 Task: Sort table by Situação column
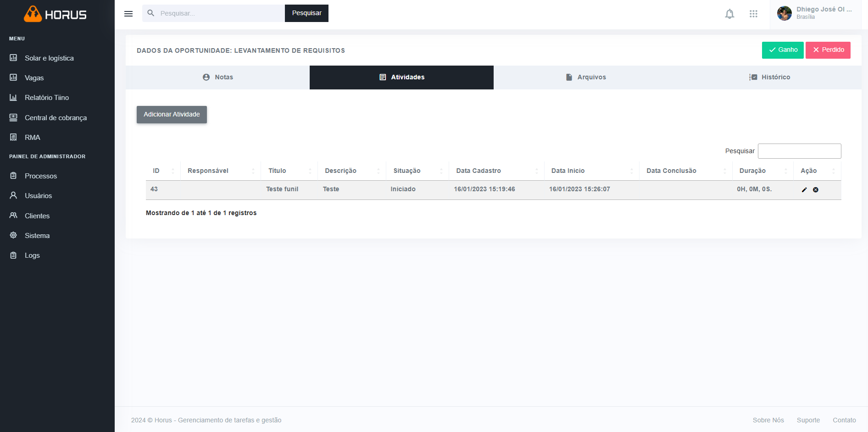click(x=417, y=171)
